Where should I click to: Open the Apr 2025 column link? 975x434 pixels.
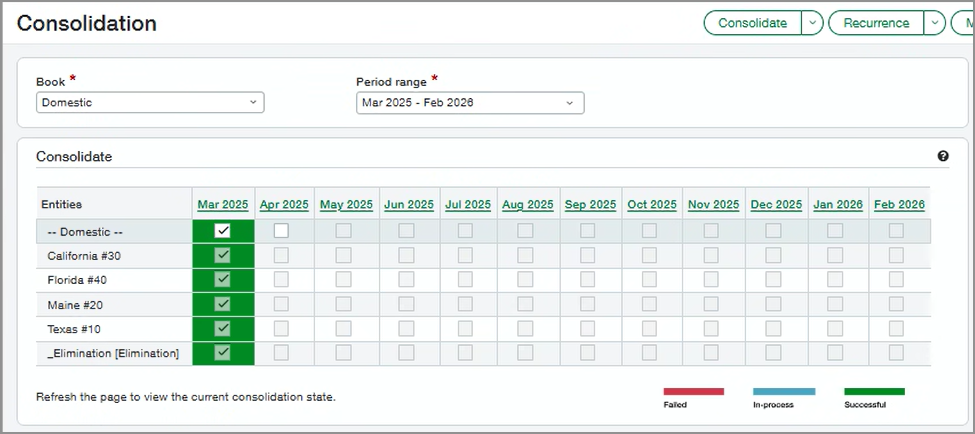pos(284,204)
